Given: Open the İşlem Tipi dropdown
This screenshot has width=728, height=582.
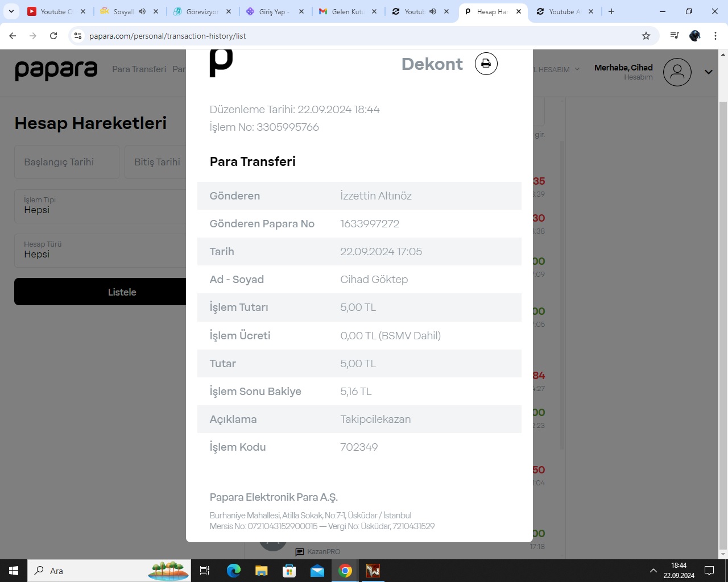Looking at the screenshot, I should point(100,206).
